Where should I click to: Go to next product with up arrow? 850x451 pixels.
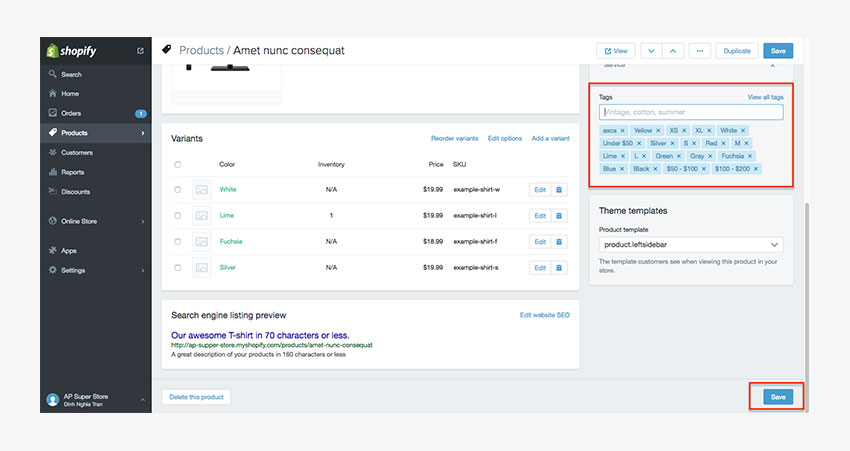click(x=673, y=50)
